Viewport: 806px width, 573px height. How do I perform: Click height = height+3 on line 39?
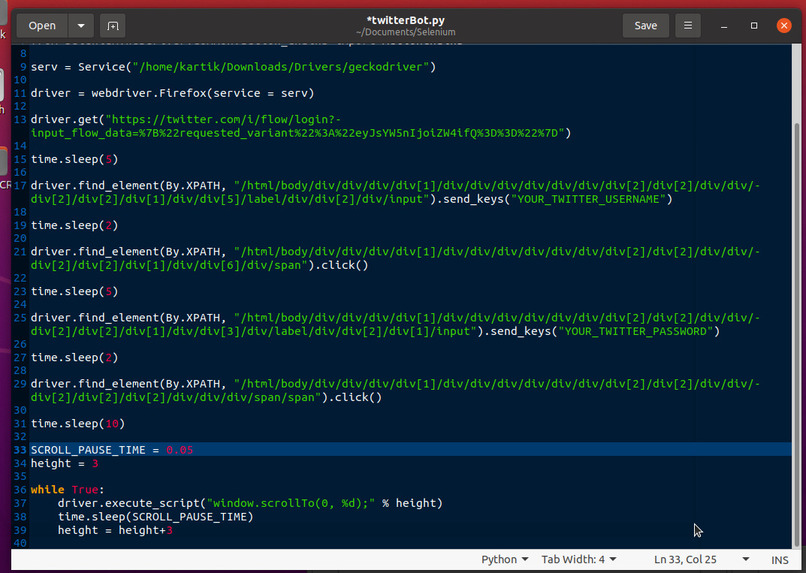[115, 530]
